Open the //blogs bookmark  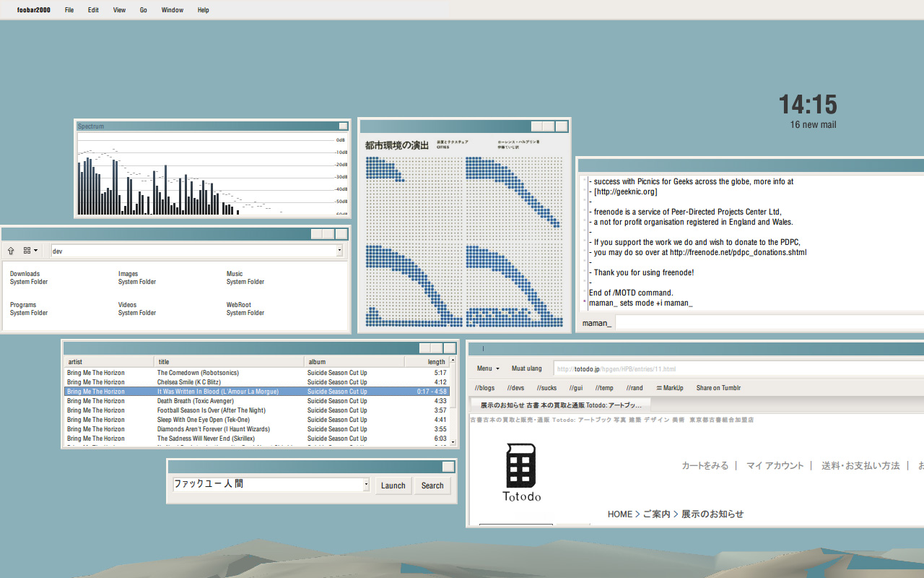485,388
